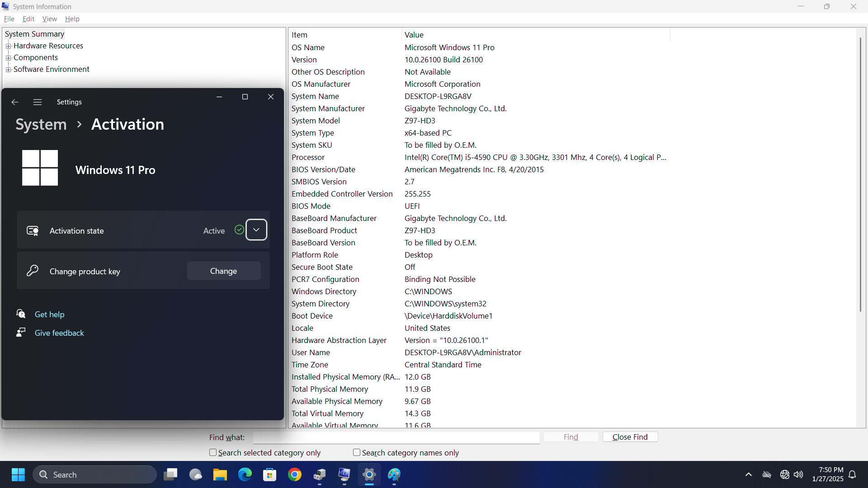This screenshot has width=868, height=488.
Task: Expand the Activation state details chevron
Action: pos(256,230)
